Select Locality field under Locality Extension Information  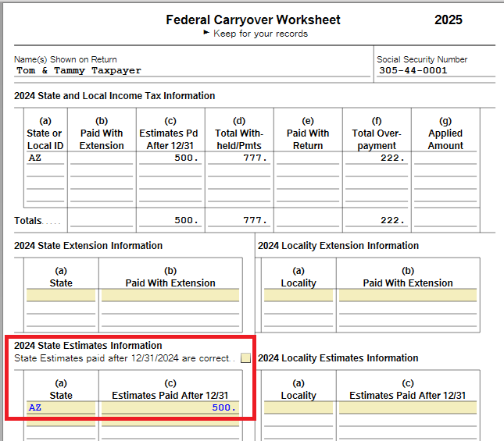click(x=298, y=296)
